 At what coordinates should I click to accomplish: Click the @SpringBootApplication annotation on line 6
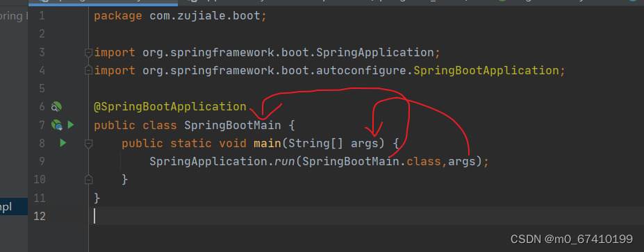[x=170, y=107]
